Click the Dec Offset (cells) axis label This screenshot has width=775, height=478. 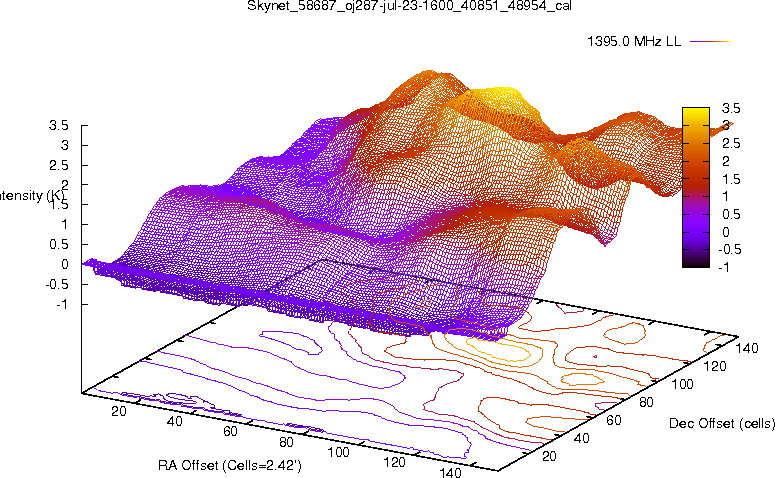pyautogui.click(x=722, y=423)
